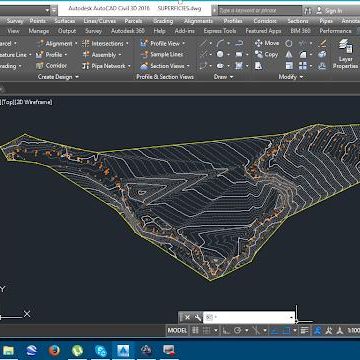Select the Mirror tool in Modify

[x=289, y=54]
